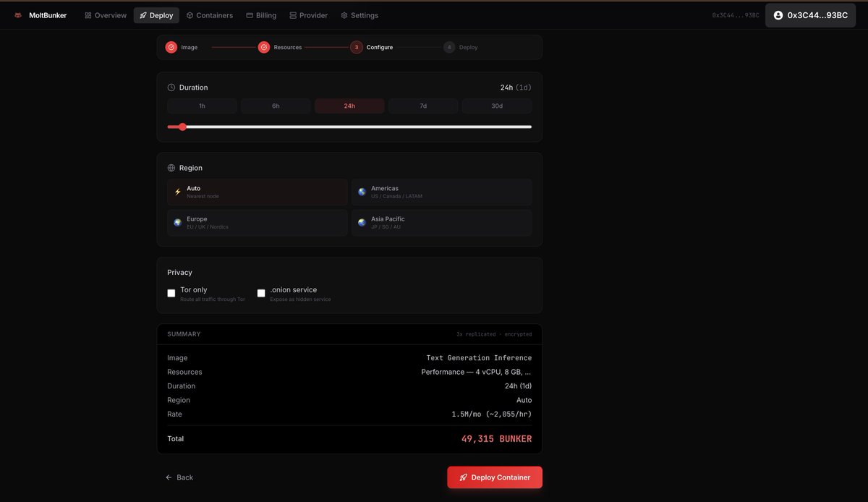868x502 pixels.
Task: Click the MoltBunker brand name
Action: click(48, 15)
